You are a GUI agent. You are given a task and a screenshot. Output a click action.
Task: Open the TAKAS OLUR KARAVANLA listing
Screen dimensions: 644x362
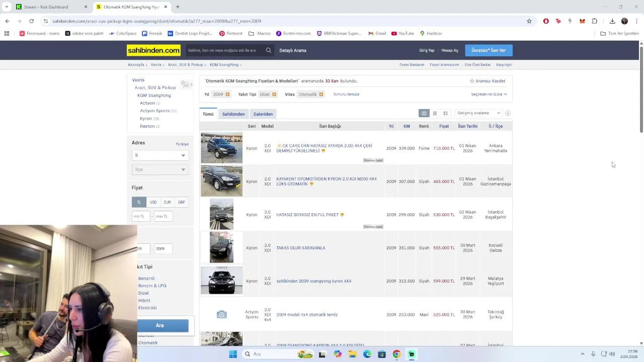click(301, 248)
